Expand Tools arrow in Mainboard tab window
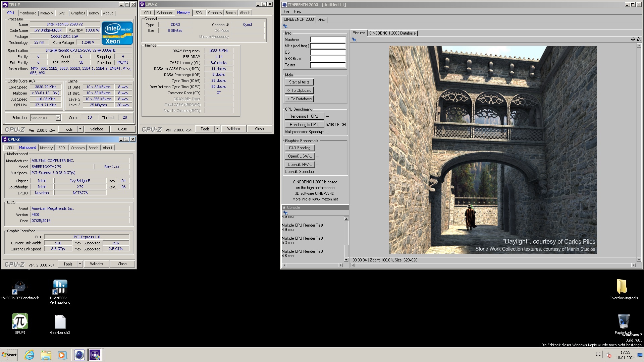This screenshot has height=362, width=644. click(x=80, y=264)
